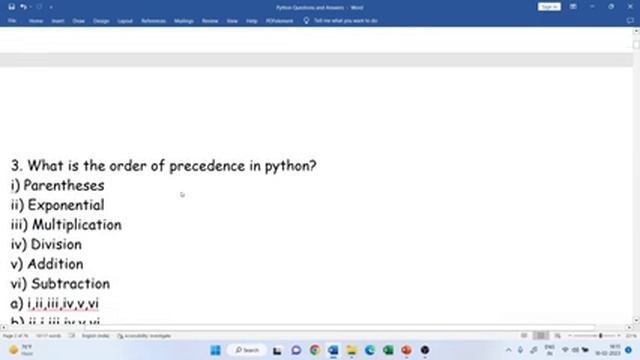Open the File tab
Viewport: 640px width, 360px height.
(12, 21)
